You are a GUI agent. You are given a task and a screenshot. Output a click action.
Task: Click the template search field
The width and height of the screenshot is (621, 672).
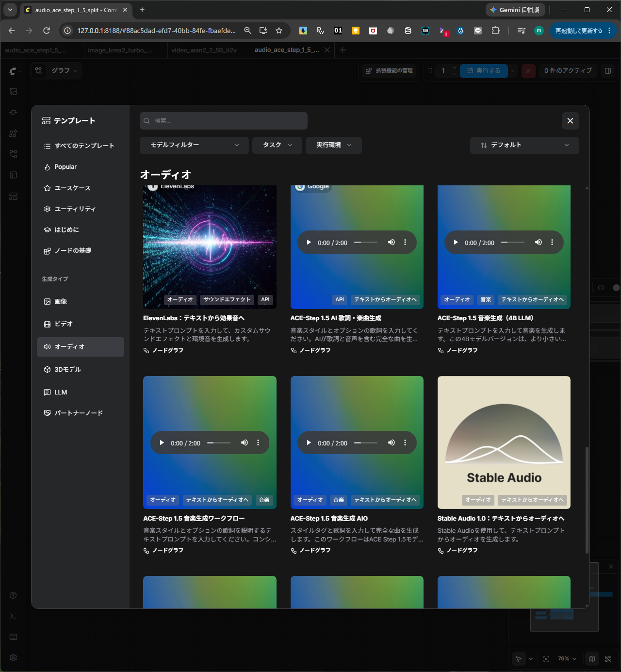(x=224, y=121)
